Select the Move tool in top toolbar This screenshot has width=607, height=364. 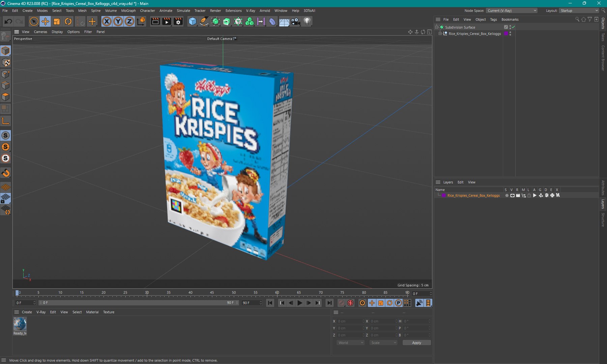click(x=45, y=22)
